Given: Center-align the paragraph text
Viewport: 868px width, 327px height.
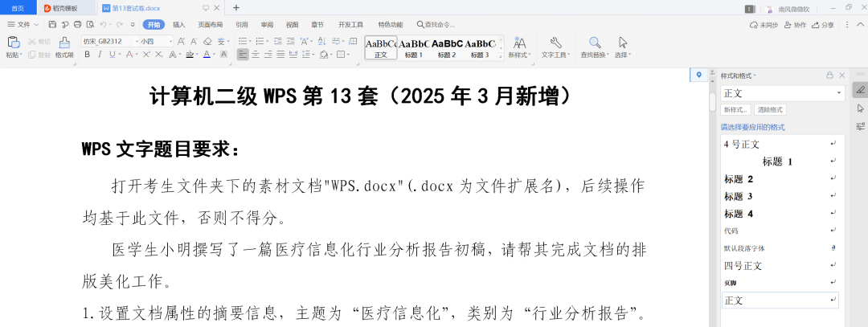Looking at the screenshot, I should click(256, 54).
